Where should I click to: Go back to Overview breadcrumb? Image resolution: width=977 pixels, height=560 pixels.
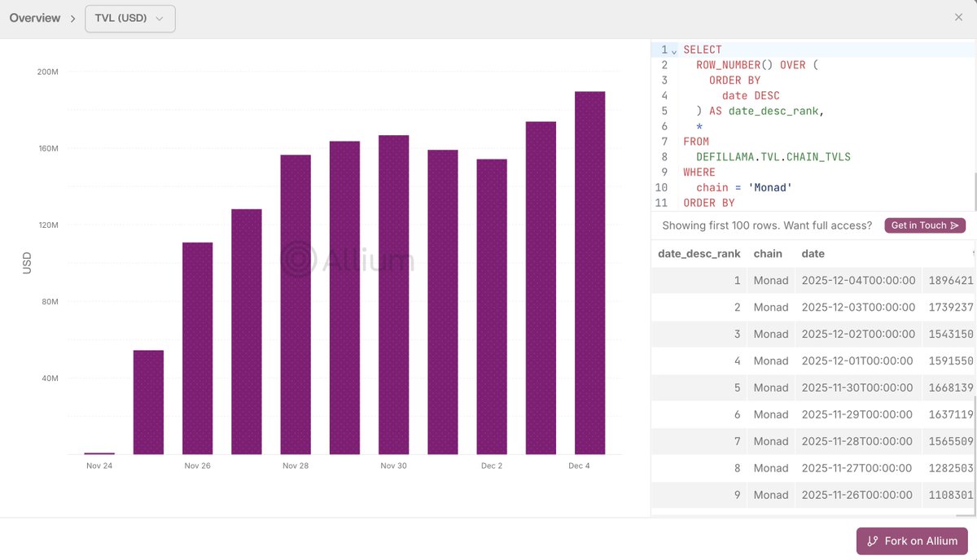click(35, 18)
